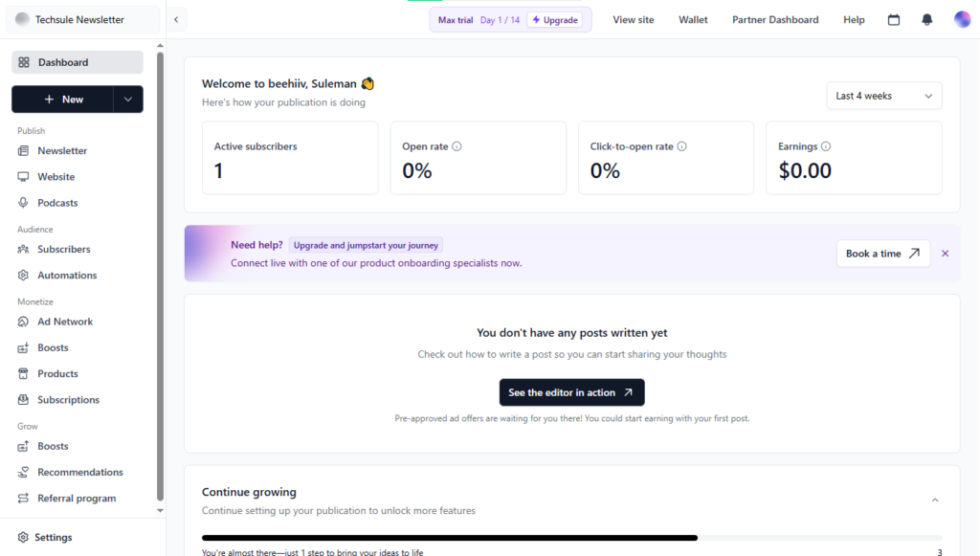Screen dimensions: 980x556
Task: Open the Dashboard sidebar item
Action: (x=77, y=62)
